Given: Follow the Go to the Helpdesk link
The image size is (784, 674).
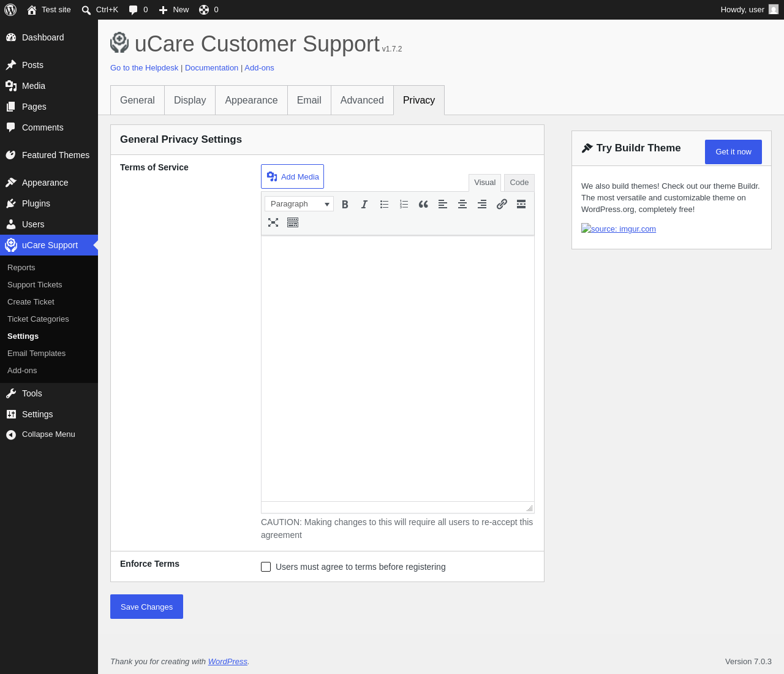Looking at the screenshot, I should (145, 68).
